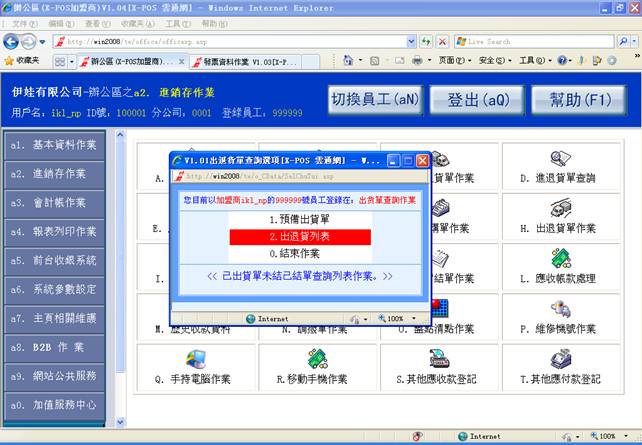Click S. 其他應收款登記 icon
Screen dimensions: 642x445
click(x=435, y=360)
